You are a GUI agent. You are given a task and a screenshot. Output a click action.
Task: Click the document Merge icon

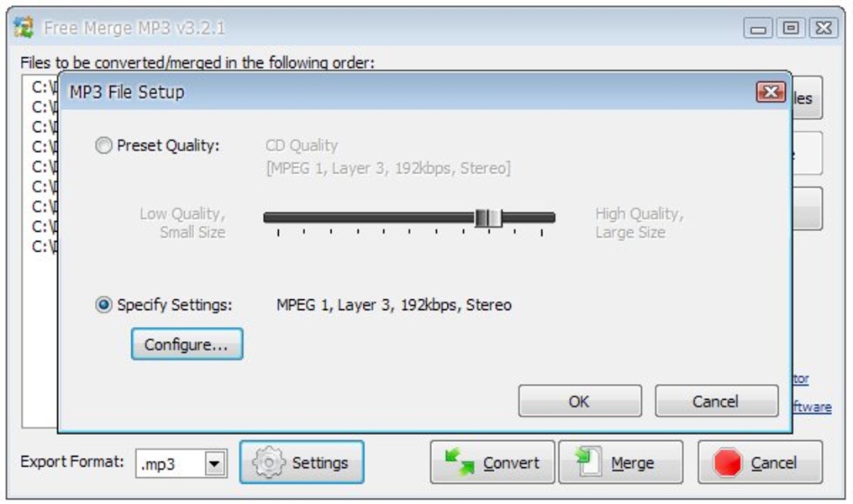[589, 461]
